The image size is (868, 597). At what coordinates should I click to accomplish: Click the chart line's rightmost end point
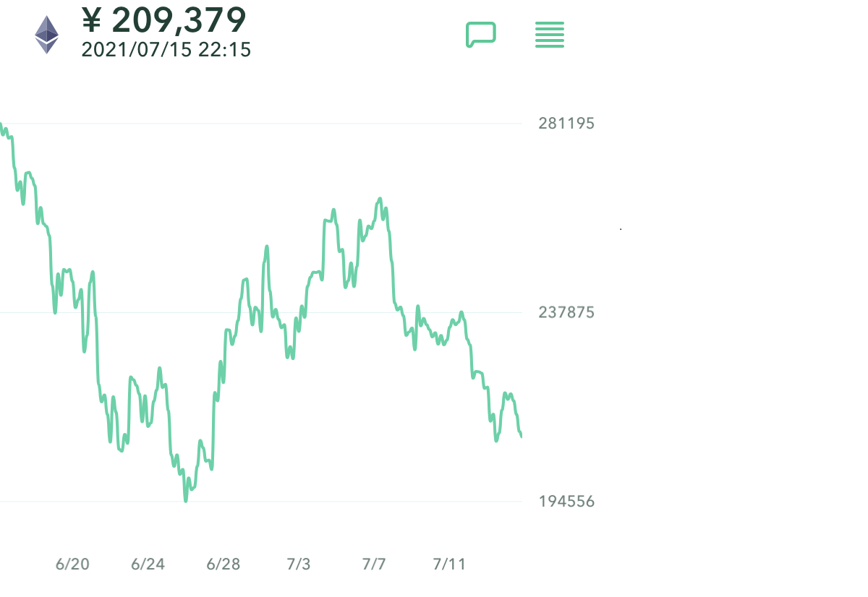click(521, 436)
